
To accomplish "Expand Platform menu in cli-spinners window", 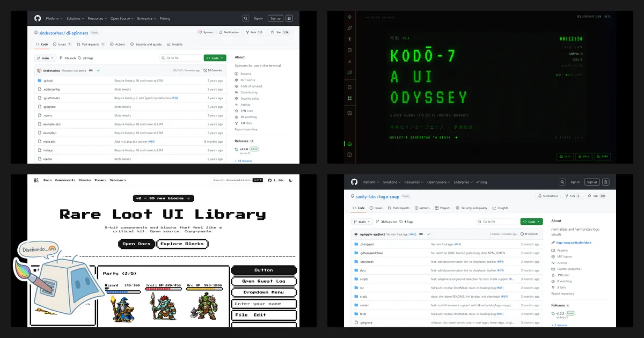I will pyautogui.click(x=54, y=18).
